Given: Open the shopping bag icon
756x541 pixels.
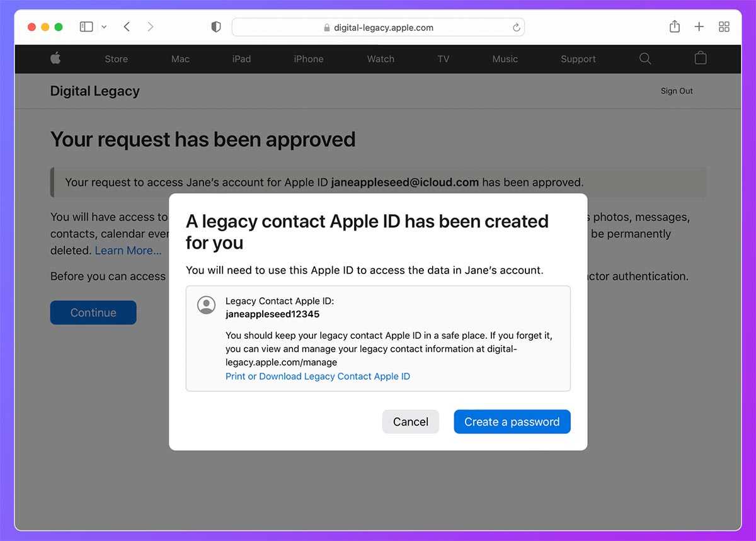Looking at the screenshot, I should pyautogui.click(x=700, y=59).
